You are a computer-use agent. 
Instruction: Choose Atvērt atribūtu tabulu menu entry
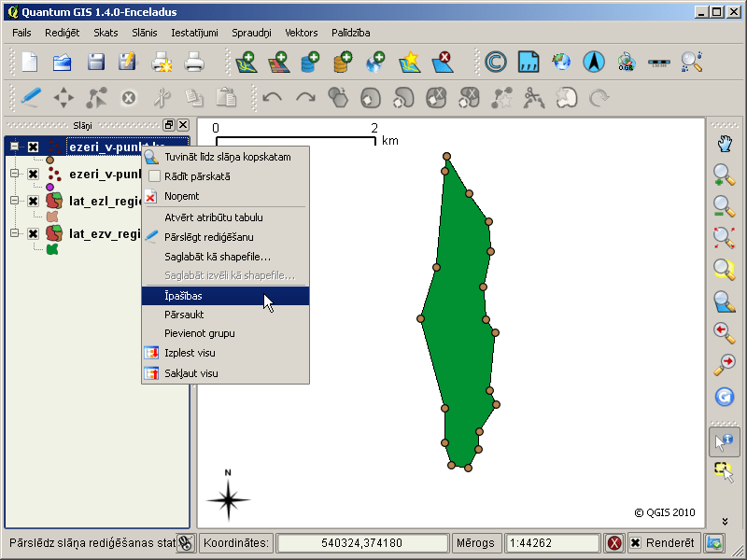(x=225, y=217)
